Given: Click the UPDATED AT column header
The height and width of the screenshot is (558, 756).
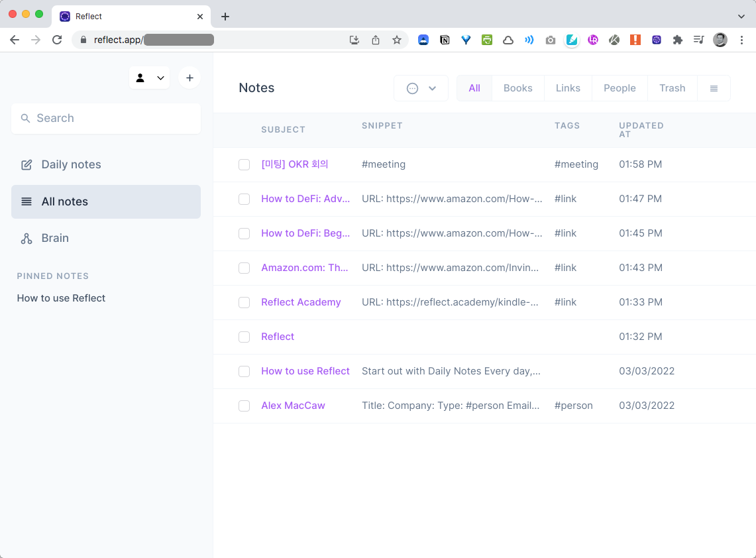Looking at the screenshot, I should tap(641, 130).
